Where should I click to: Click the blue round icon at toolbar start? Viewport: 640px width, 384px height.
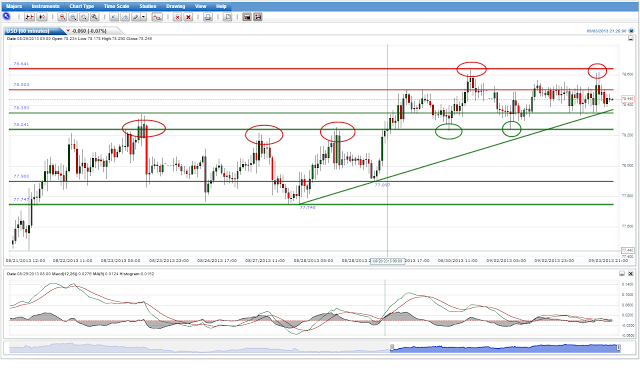pyautogui.click(x=7, y=16)
